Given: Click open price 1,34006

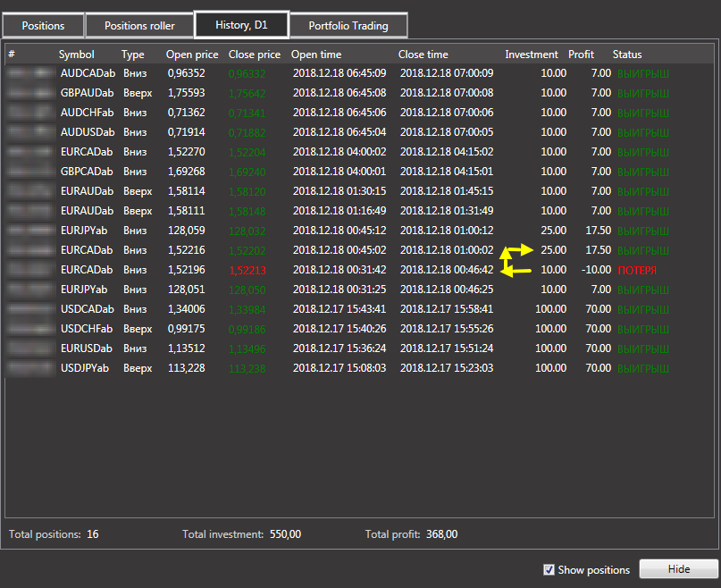Looking at the screenshot, I should tap(186, 309).
